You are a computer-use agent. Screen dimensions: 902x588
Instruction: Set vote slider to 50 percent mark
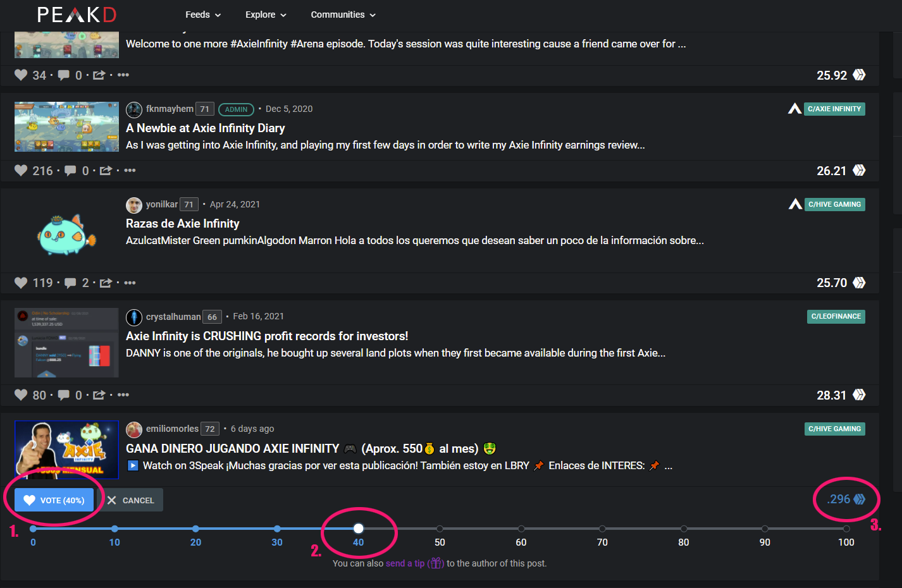(x=440, y=529)
